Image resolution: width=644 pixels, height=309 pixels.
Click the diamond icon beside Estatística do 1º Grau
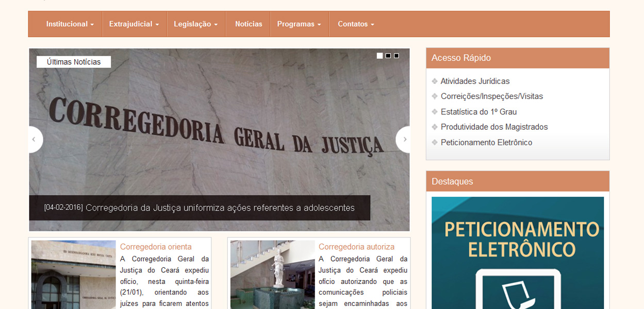[435, 112]
